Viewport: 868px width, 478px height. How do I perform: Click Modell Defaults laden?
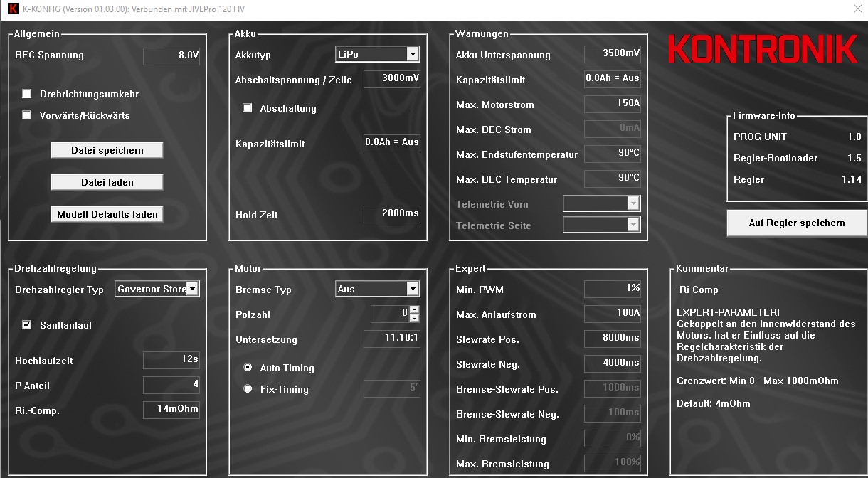pos(107,214)
